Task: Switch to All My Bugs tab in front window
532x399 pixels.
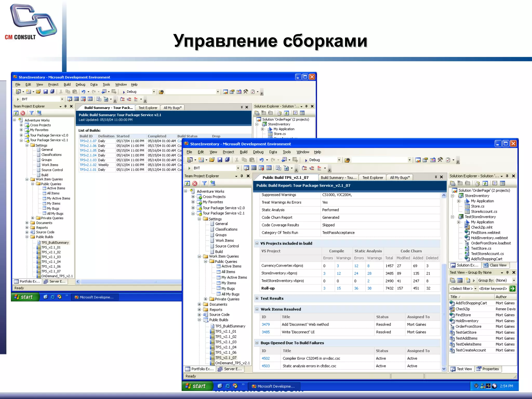Action: [400, 177]
